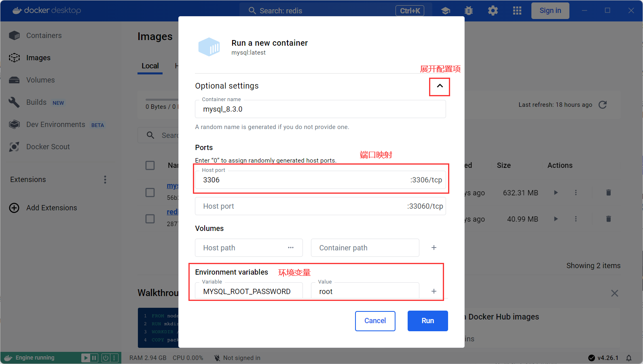The height and width of the screenshot is (364, 643).
Task: Click the header search box "Search: redis"
Action: click(x=336, y=11)
